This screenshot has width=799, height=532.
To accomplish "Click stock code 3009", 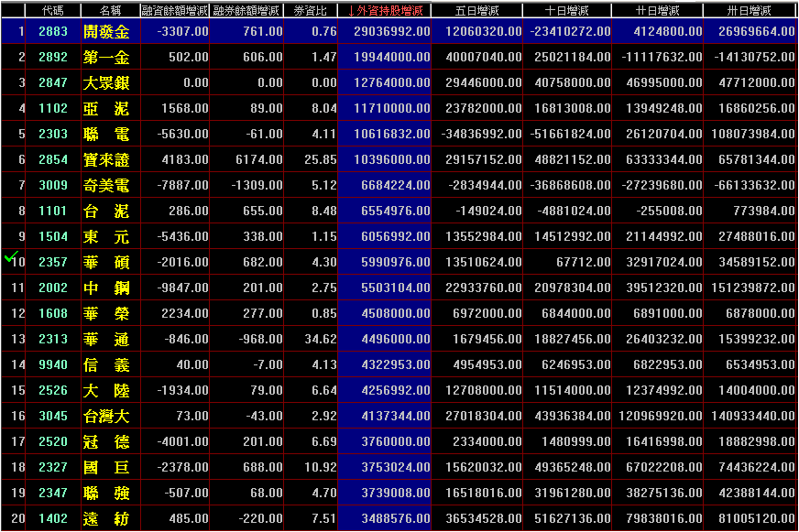I will [x=53, y=185].
